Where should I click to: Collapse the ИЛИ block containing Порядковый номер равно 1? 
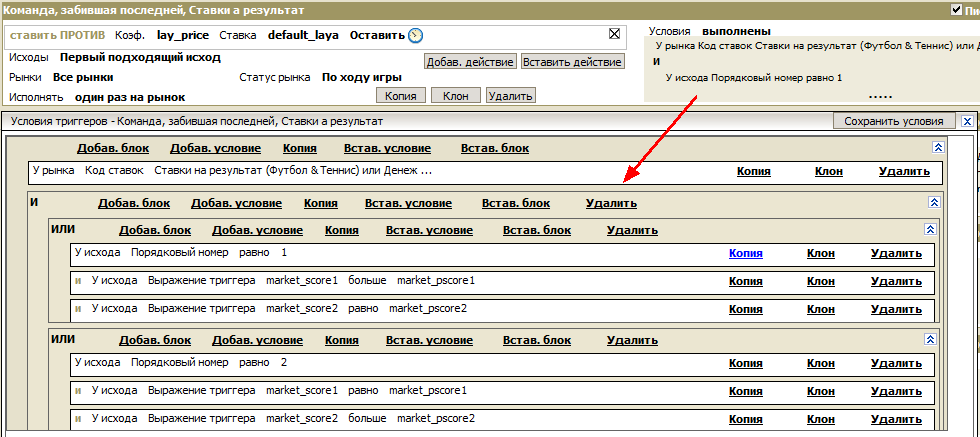931,229
